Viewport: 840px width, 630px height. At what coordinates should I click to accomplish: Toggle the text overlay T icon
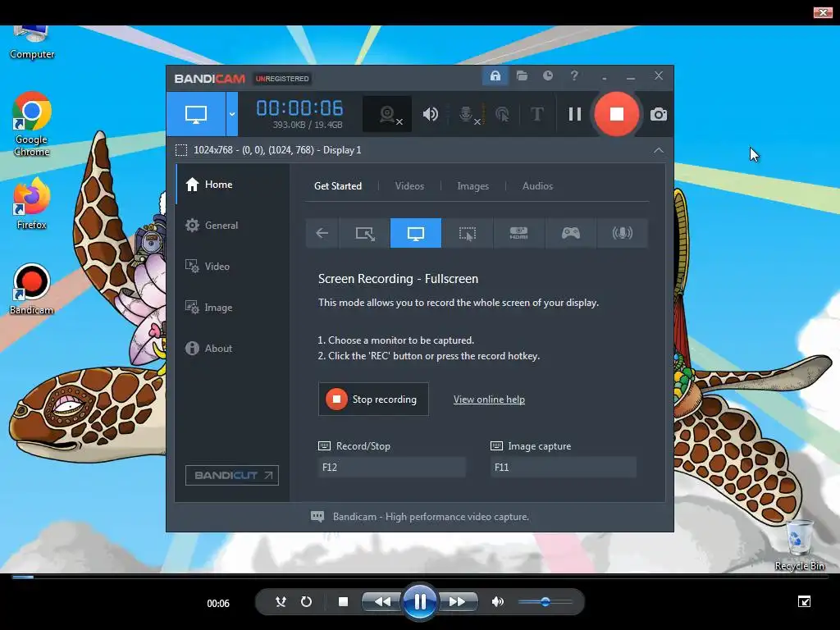[x=536, y=114]
